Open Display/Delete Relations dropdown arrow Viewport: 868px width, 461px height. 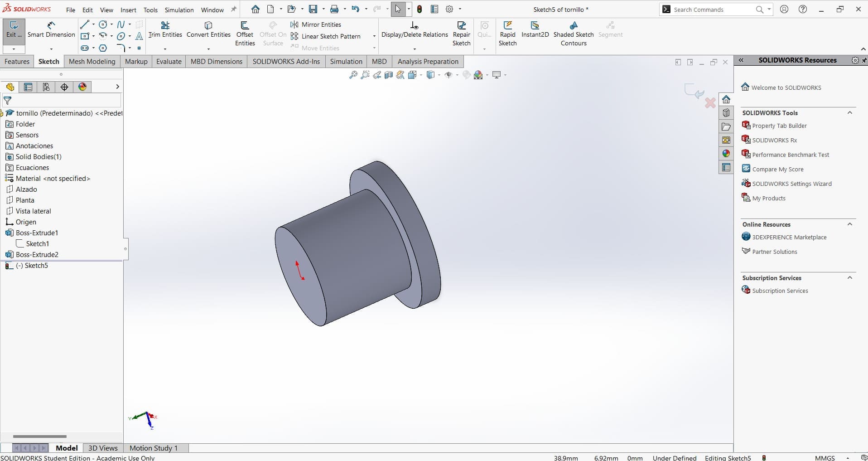click(415, 49)
